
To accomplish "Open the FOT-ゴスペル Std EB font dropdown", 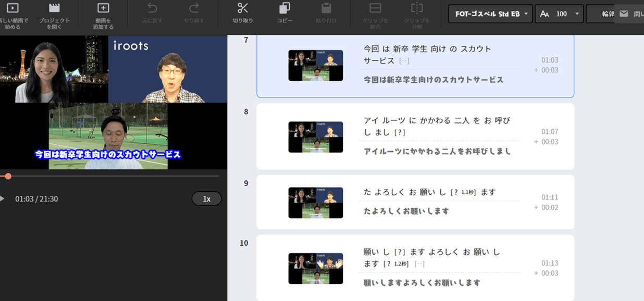I will point(490,14).
